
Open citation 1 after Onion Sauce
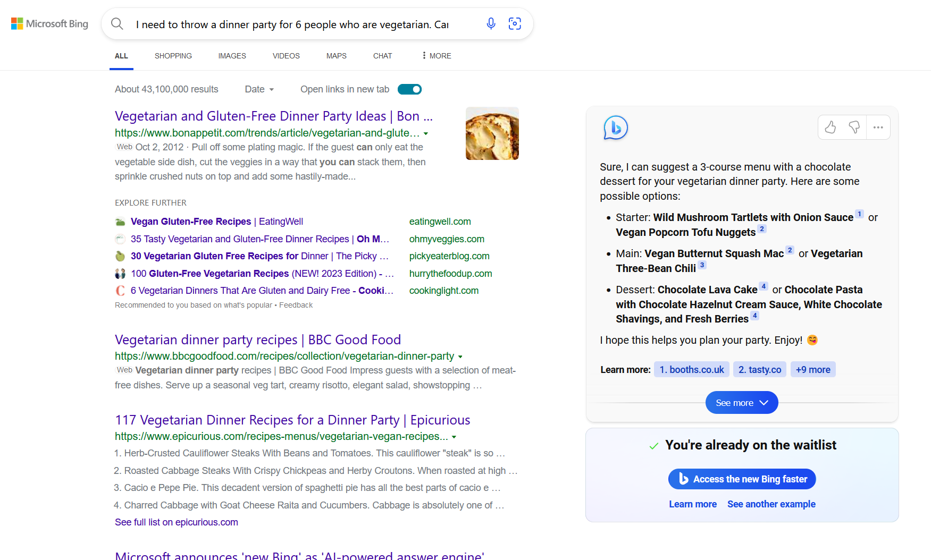859,214
